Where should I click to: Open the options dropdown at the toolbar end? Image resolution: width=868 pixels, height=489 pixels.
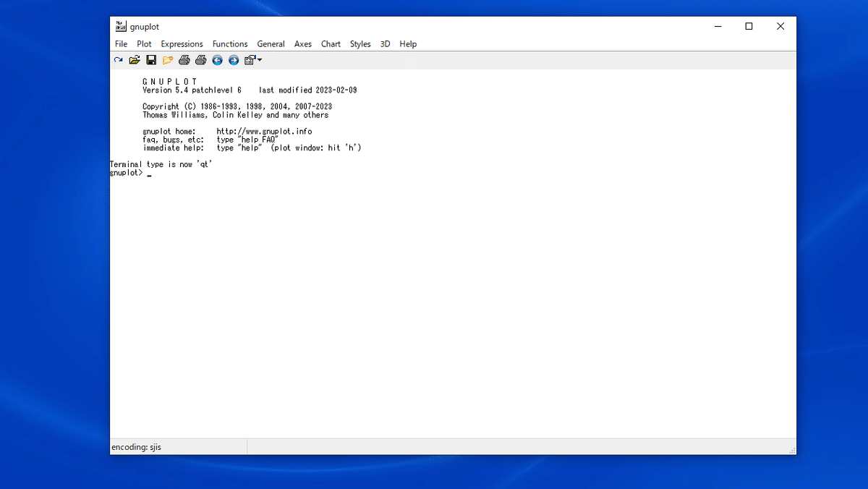258,60
